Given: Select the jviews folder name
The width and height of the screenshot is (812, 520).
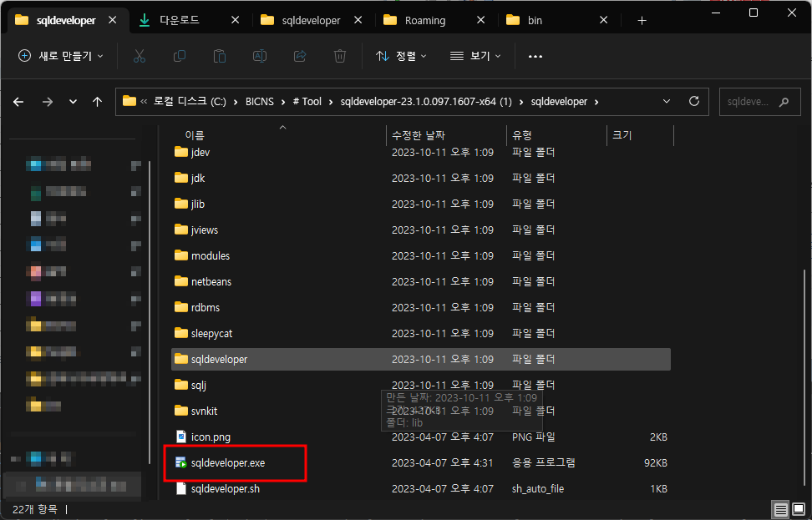Looking at the screenshot, I should [x=205, y=230].
